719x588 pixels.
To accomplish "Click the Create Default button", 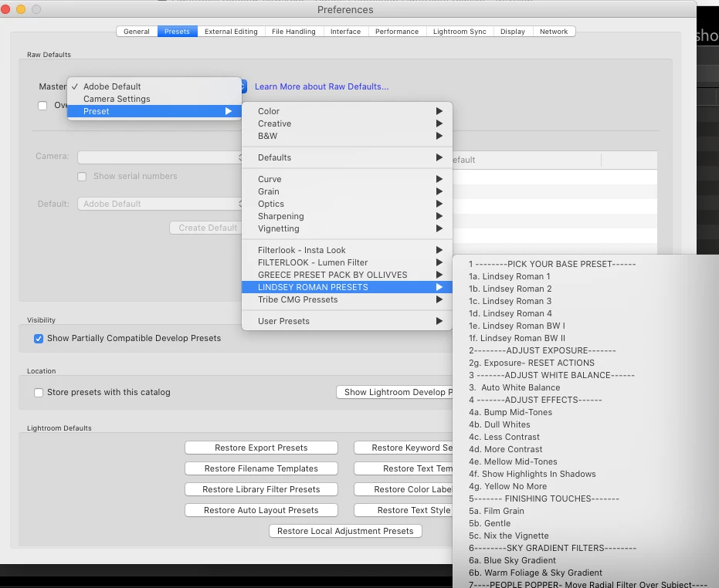I will pyautogui.click(x=206, y=228).
